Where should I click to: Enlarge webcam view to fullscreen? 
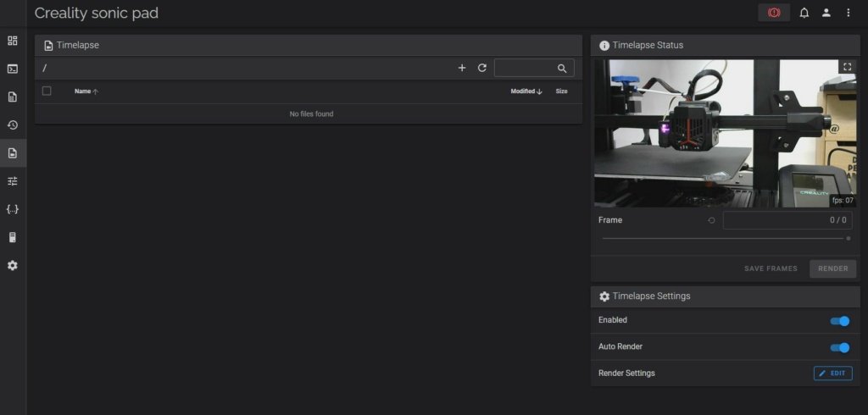(847, 67)
